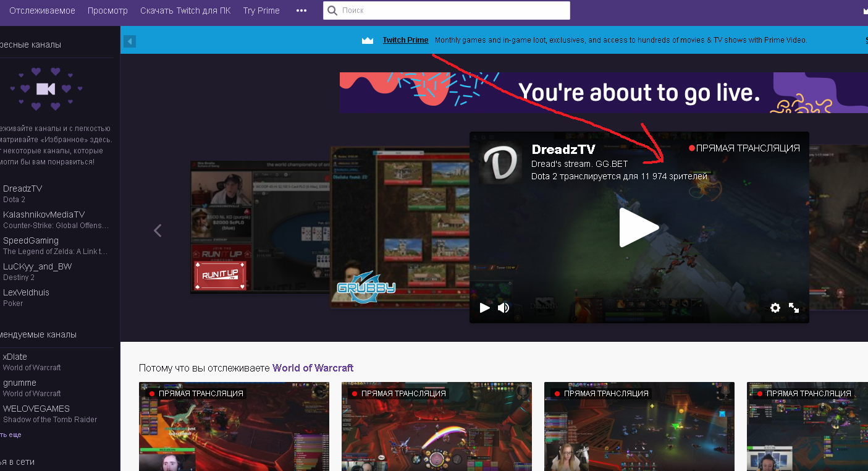This screenshot has width=868, height=471.
Task: Click the DreadzTV title in featured player
Action: pos(565,150)
